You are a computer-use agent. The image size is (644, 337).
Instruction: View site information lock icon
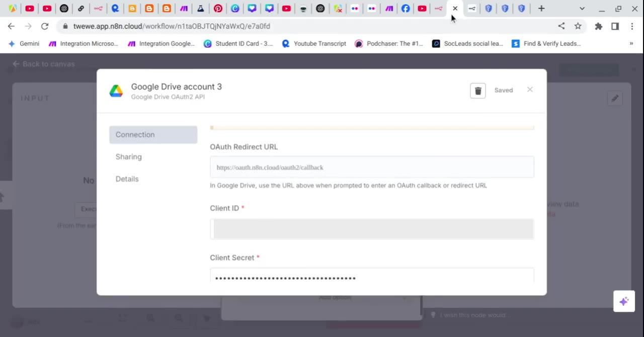[x=65, y=26]
